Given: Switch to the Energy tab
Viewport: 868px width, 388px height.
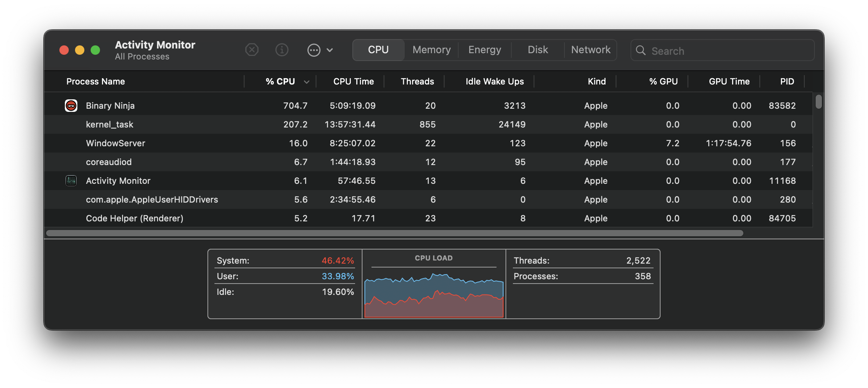Looking at the screenshot, I should click(484, 50).
